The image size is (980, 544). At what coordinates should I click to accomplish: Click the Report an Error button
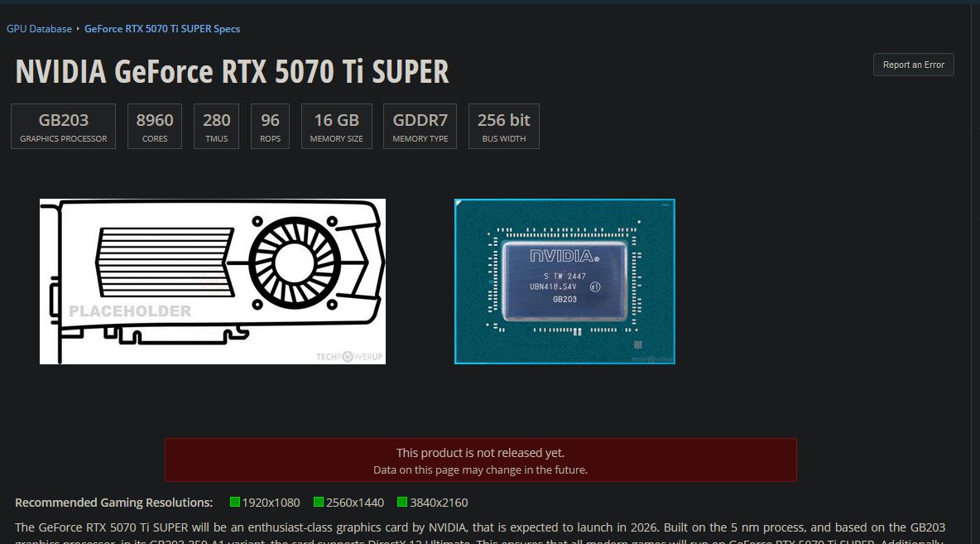pyautogui.click(x=913, y=65)
